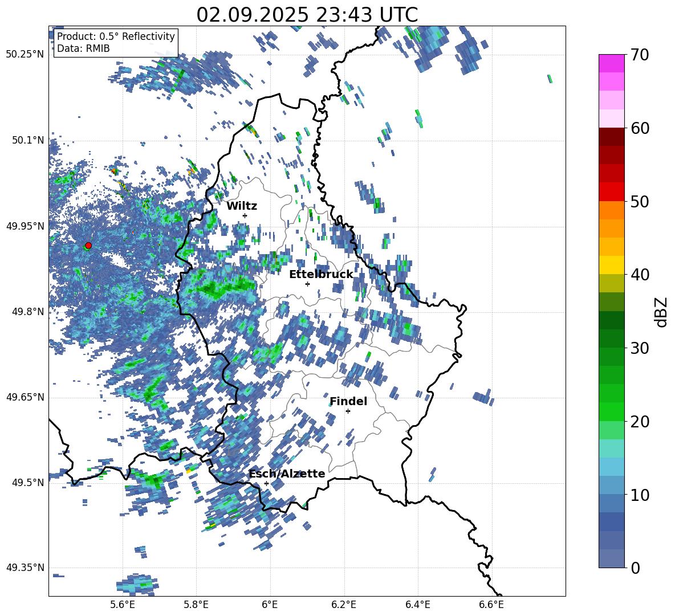Click the 49.65°N latitude label

coord(25,397)
